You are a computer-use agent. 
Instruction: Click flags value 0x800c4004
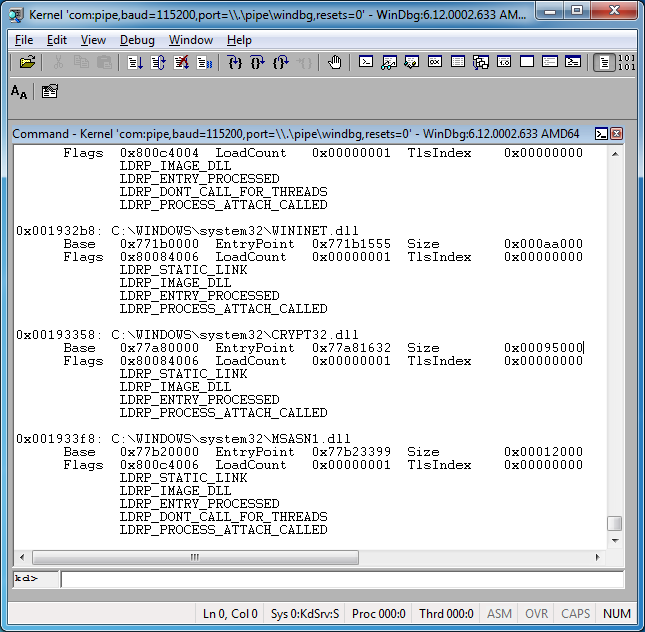[x=159, y=153]
